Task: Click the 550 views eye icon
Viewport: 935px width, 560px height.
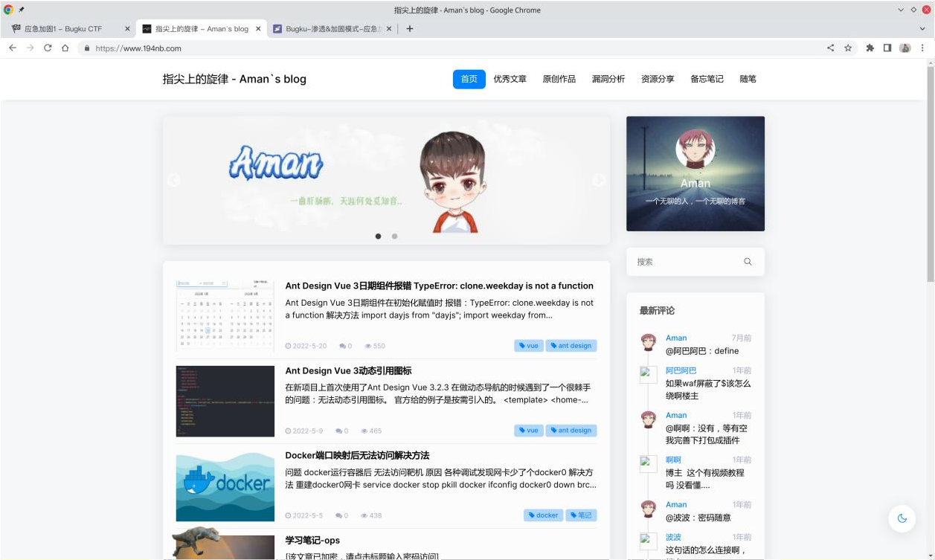Action: point(368,346)
